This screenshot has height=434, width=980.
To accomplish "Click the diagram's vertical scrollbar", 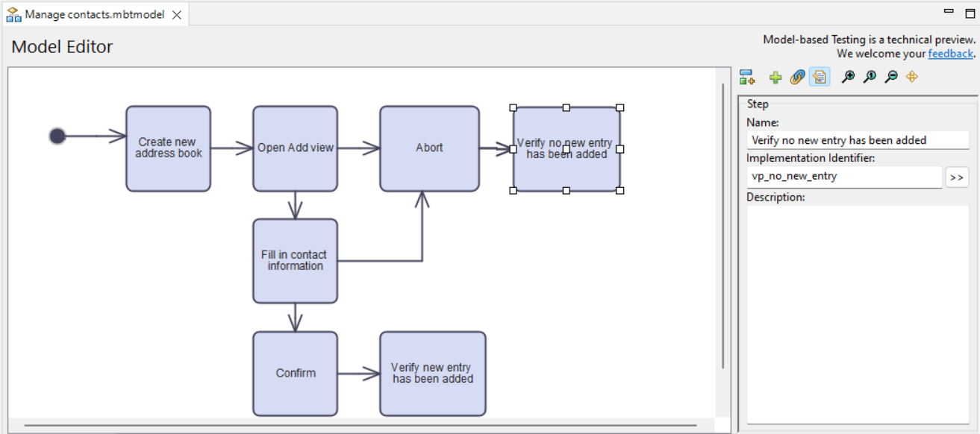I will pos(723,224).
